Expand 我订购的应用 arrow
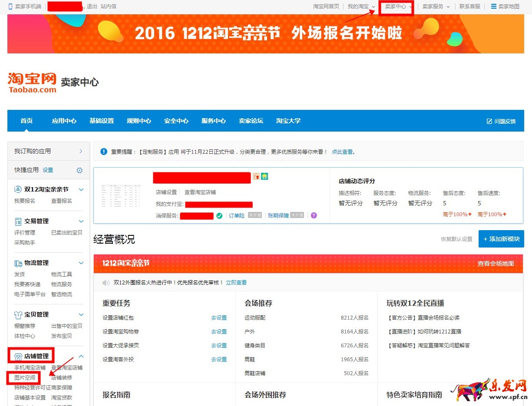 [x=81, y=151]
